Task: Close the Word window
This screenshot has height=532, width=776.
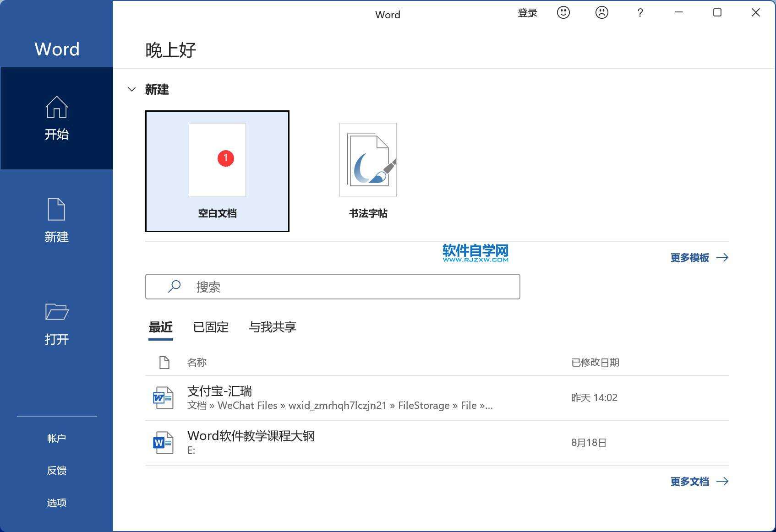Action: pos(756,13)
